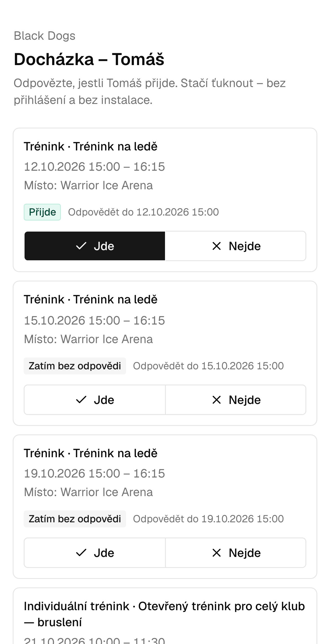
Task: Open the 12.10.2026 Trénink na ledě title
Action: 91,146
